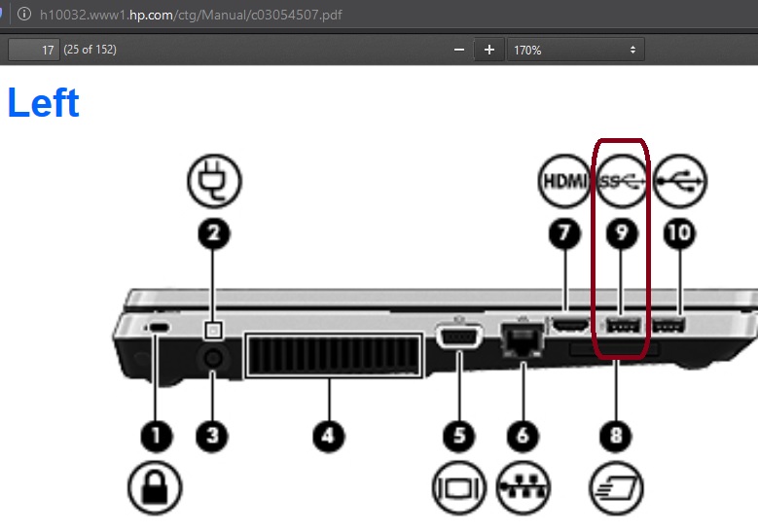
Task: Click callout number 4 below the vent
Action: point(328,437)
